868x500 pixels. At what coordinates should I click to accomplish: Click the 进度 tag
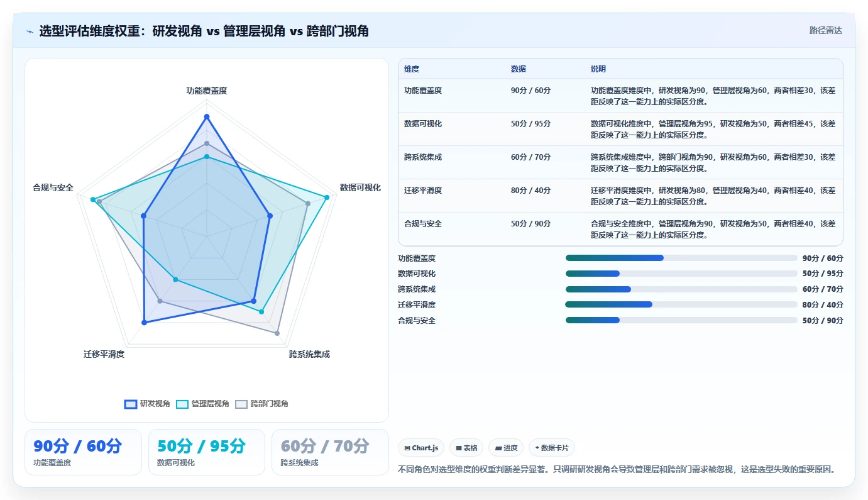[506, 448]
